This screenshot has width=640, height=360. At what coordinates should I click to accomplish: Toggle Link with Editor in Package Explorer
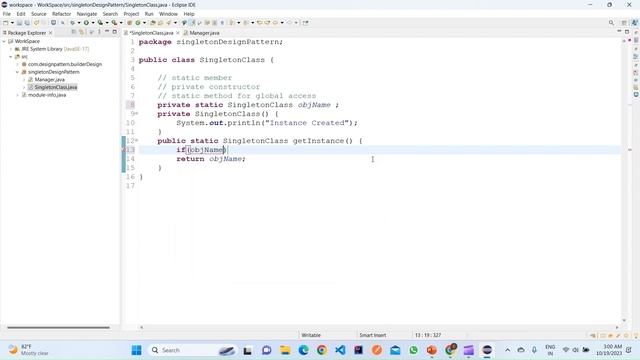82,32
